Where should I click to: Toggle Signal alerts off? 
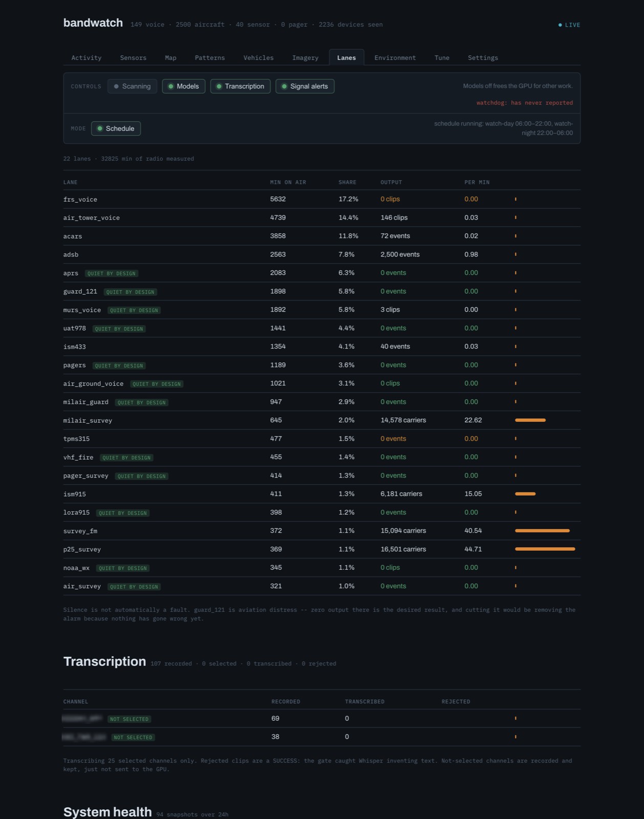[x=305, y=86]
